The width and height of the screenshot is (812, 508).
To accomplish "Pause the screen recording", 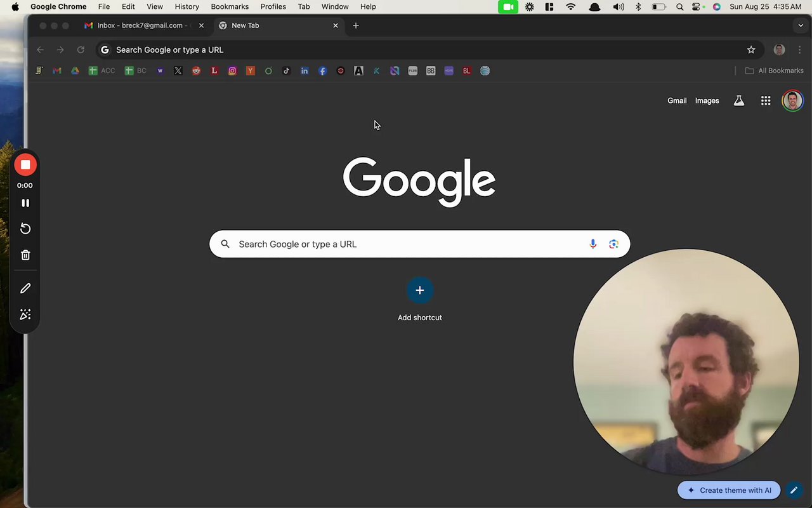I will [25, 203].
